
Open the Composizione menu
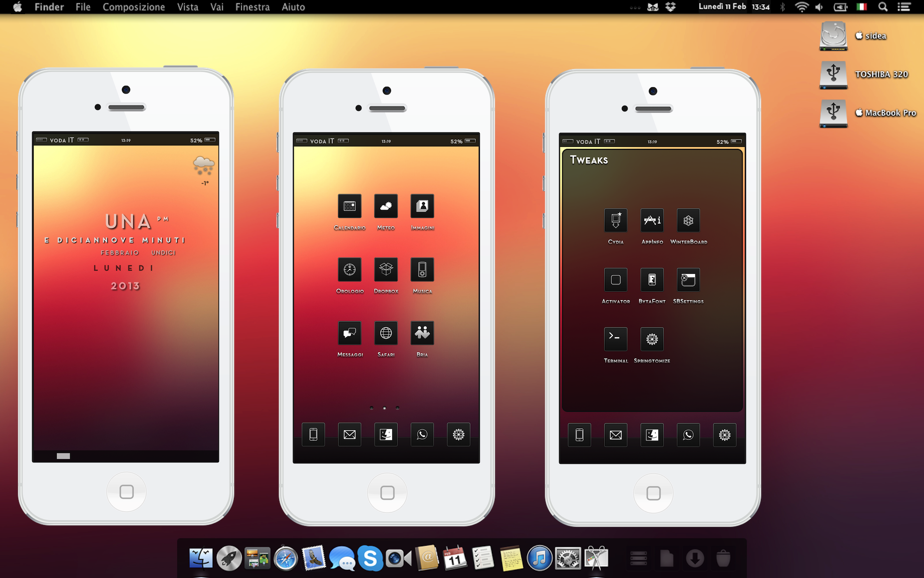[x=133, y=7]
